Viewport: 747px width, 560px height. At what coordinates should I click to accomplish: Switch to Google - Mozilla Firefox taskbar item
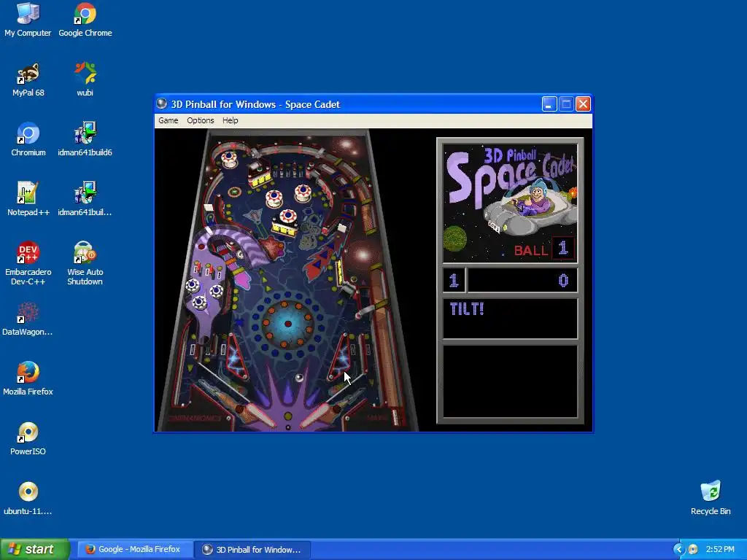click(134, 549)
